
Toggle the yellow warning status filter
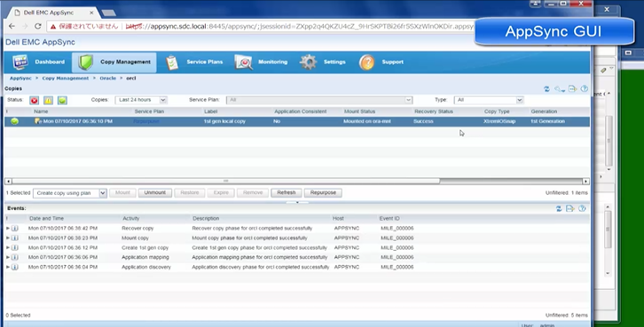pos(48,100)
